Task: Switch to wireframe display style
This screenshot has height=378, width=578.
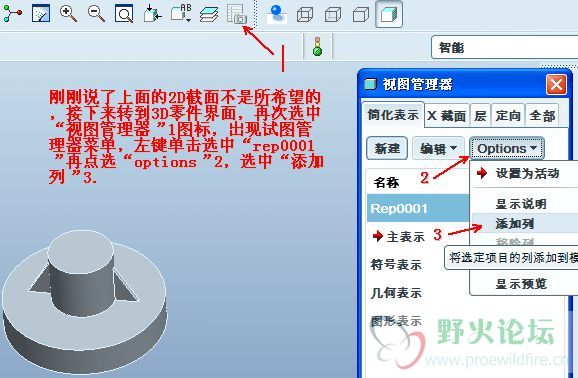Action: pyautogui.click(x=305, y=15)
